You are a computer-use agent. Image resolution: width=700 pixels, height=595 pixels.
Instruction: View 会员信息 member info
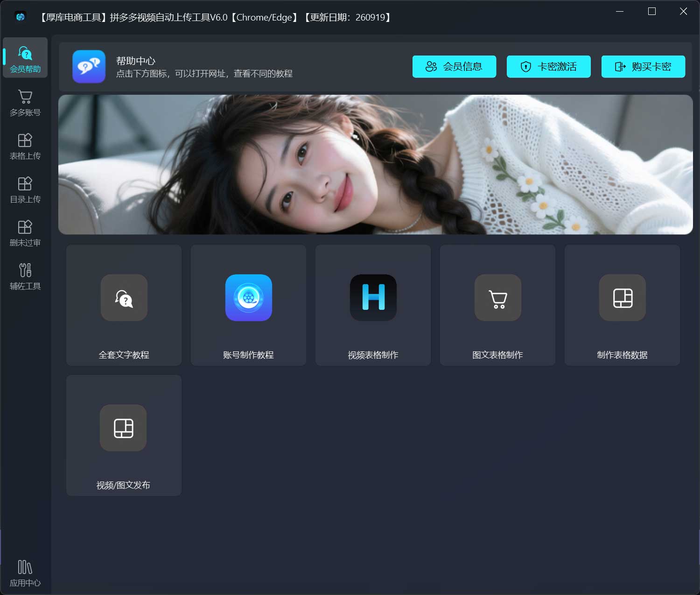454,67
